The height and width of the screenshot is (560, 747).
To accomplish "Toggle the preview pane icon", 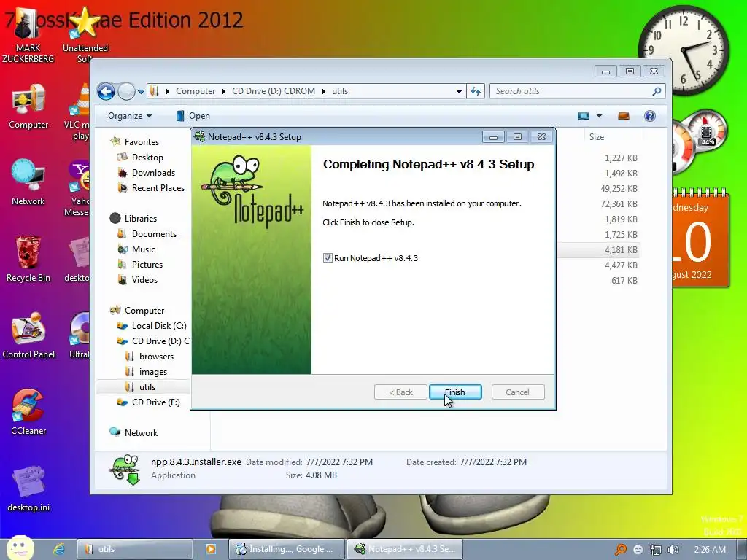I will click(x=624, y=116).
